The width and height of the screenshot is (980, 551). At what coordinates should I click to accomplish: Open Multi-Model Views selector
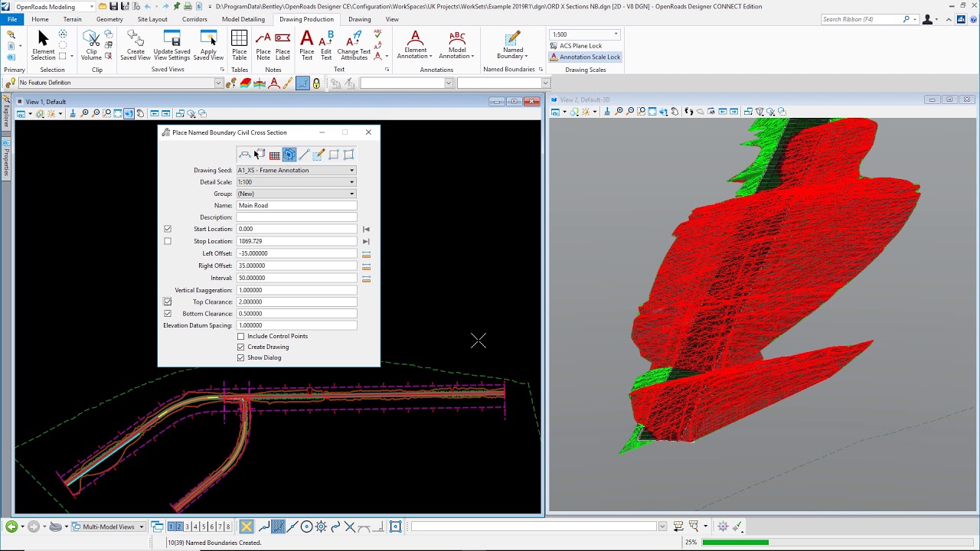[108, 527]
